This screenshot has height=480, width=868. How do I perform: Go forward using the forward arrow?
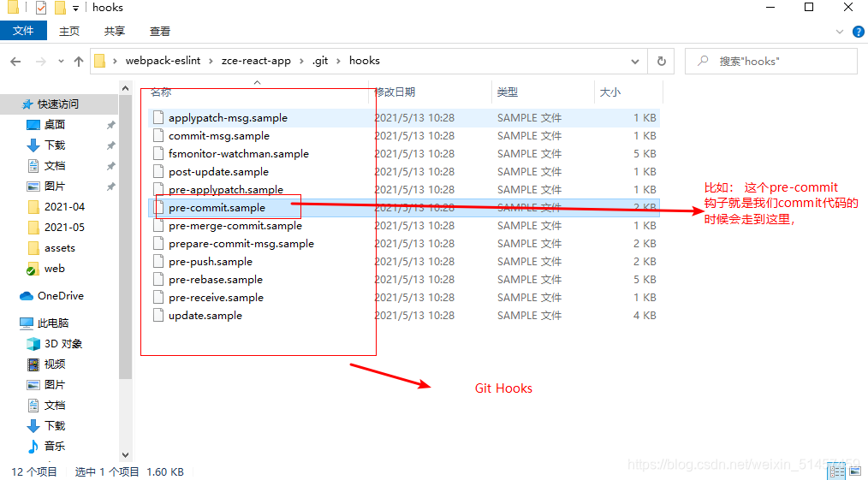click(x=41, y=62)
